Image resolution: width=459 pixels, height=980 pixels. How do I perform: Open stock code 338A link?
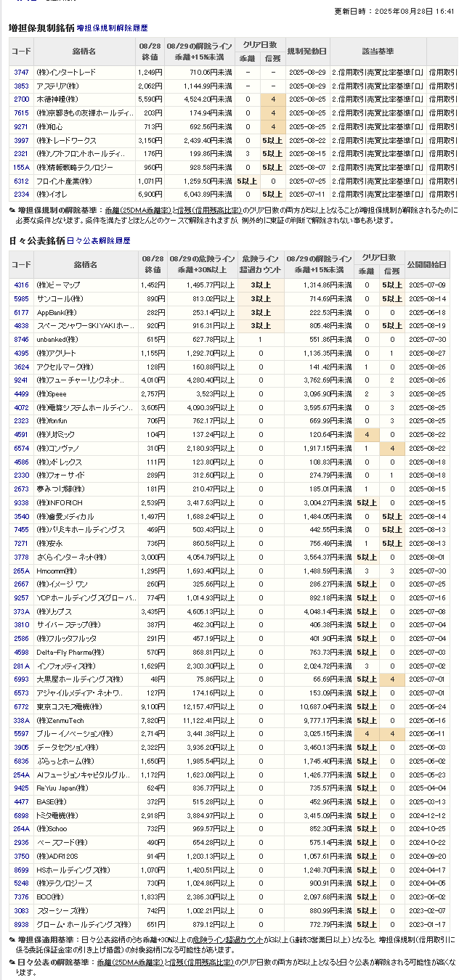pyautogui.click(x=21, y=720)
